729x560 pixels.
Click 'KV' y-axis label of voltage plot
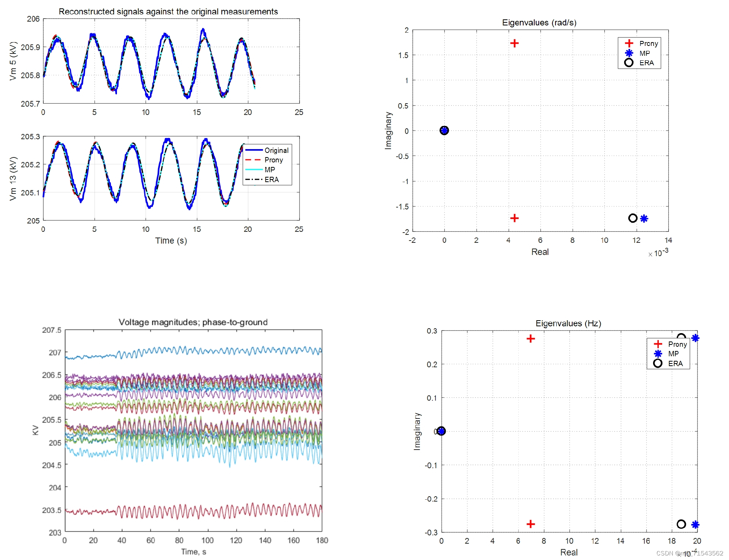pos(36,430)
